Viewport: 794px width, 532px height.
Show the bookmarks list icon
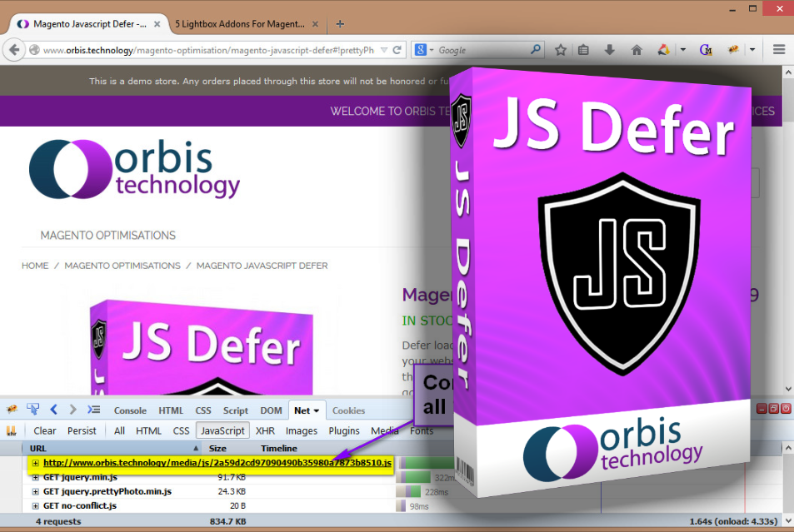tap(583, 50)
